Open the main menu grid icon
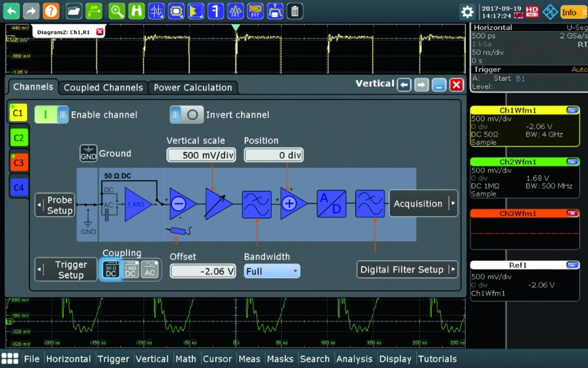 tap(10, 359)
